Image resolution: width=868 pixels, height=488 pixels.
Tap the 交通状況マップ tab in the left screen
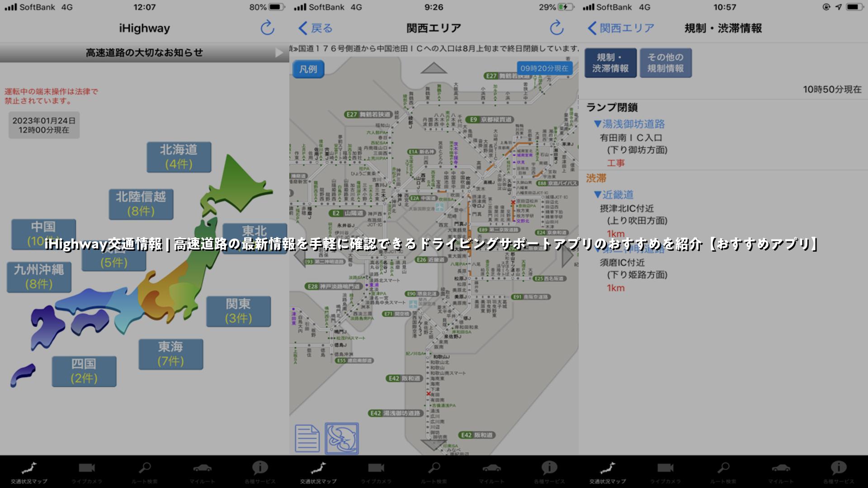tap(29, 472)
